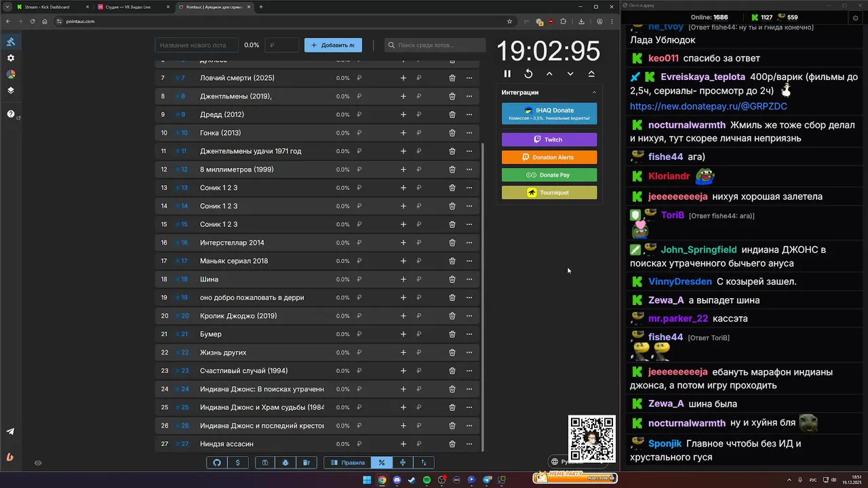
Task: Focus the search among lots field
Action: pyautogui.click(x=435, y=45)
